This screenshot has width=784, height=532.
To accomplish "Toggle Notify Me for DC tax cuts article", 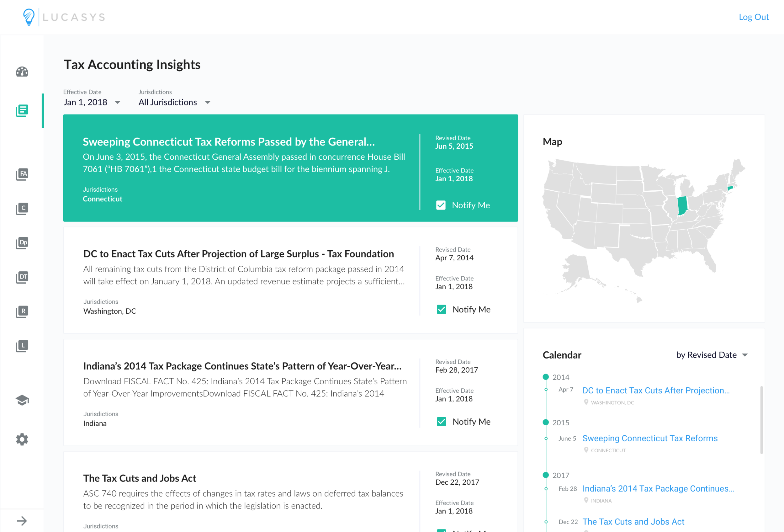I will 441,309.
